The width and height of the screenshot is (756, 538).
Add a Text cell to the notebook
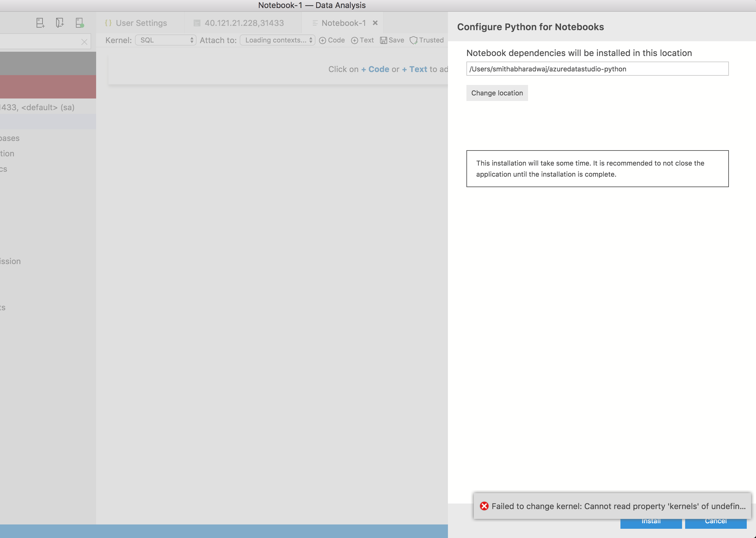362,40
